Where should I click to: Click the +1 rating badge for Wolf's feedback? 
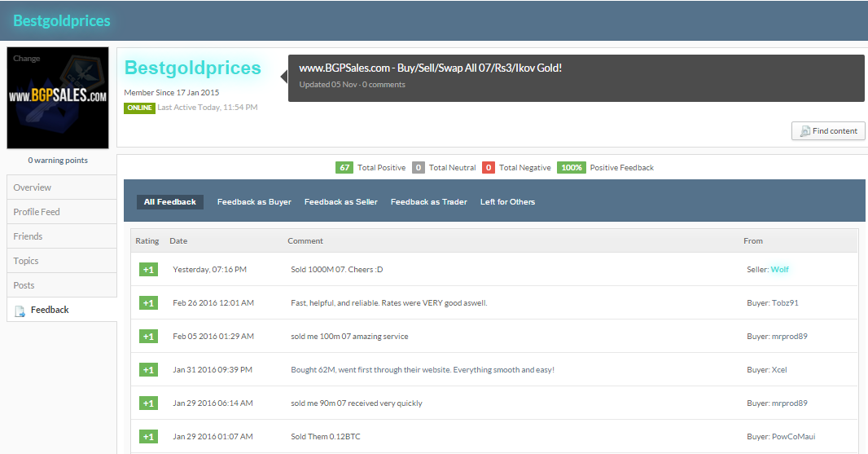point(148,270)
